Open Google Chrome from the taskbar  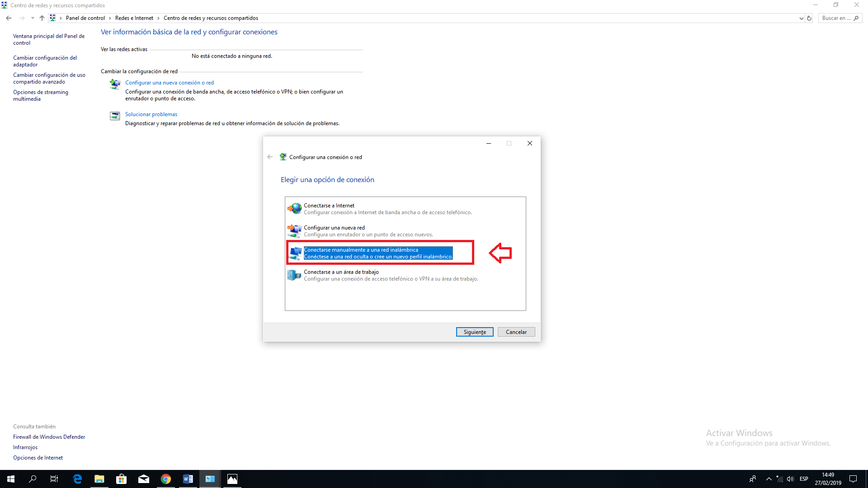(166, 479)
